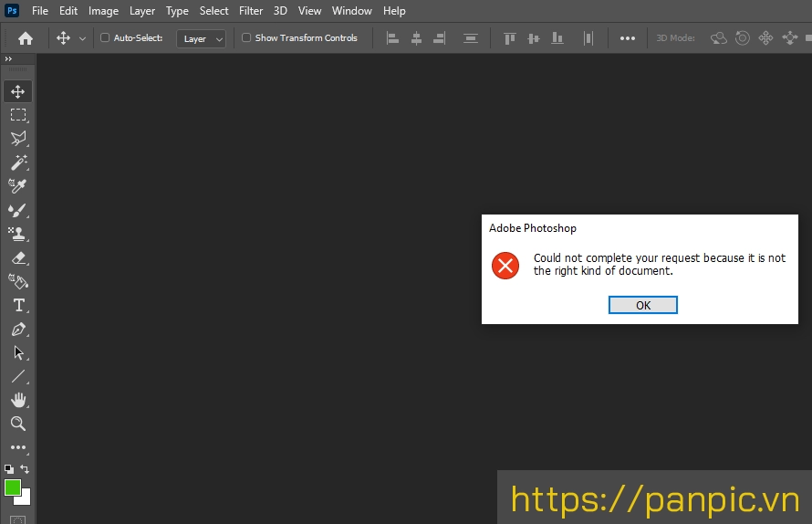812x524 pixels.
Task: Select the Magic Wand tool
Action: click(x=17, y=162)
